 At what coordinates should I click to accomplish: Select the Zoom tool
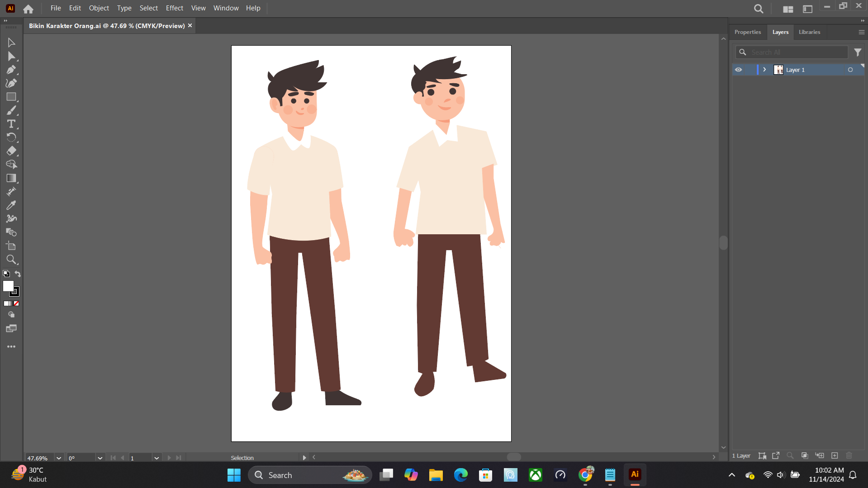tap(11, 260)
